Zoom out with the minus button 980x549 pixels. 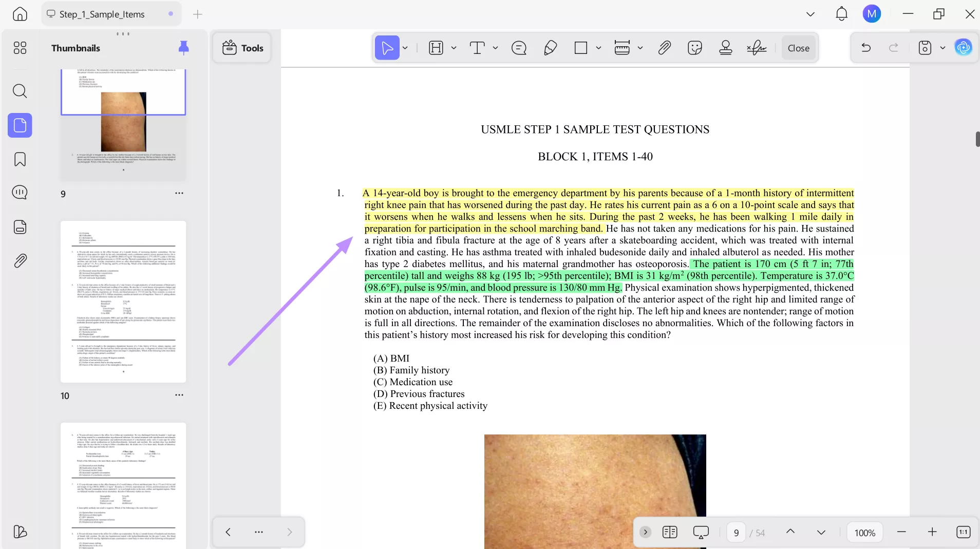pyautogui.click(x=901, y=532)
